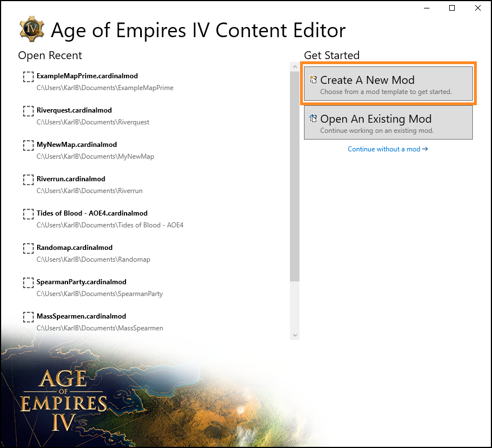Click path C:\Users\KarlB\Documents\MassSpearmen
This screenshot has width=492, height=448.
coord(100,328)
